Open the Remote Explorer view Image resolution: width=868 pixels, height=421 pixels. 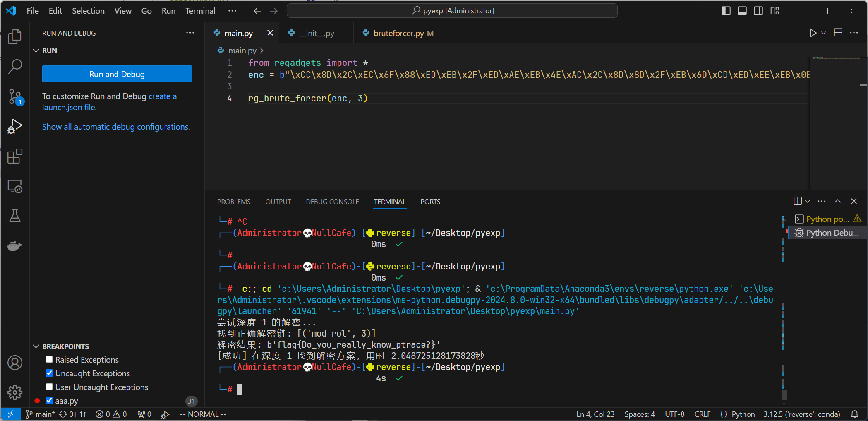click(x=15, y=186)
